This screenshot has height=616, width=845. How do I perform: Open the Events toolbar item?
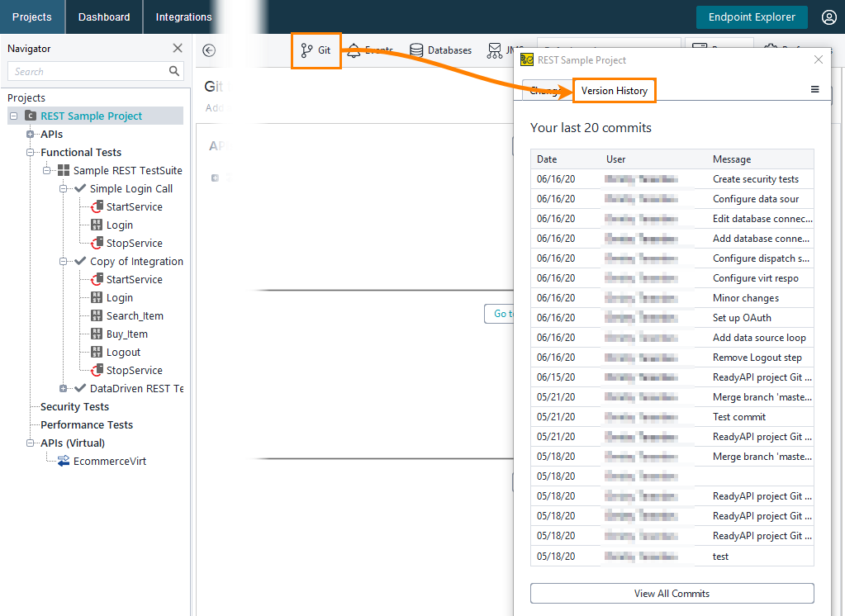click(x=369, y=50)
